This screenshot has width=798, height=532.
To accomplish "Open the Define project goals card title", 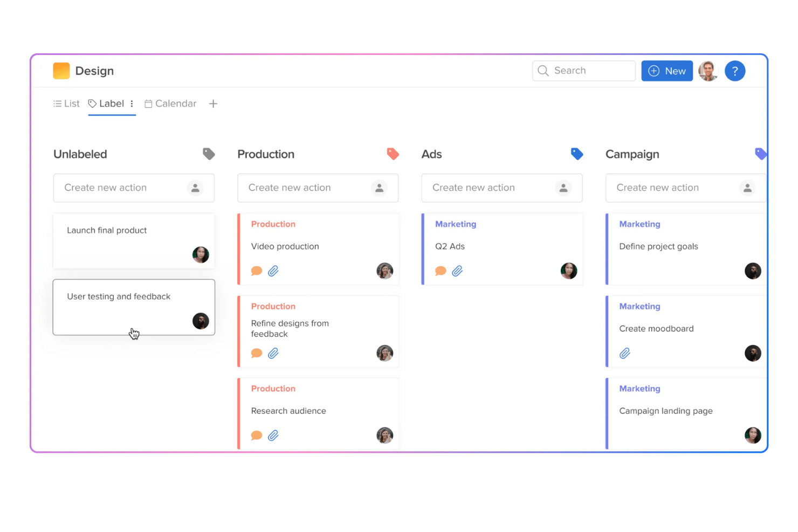I will tap(658, 247).
